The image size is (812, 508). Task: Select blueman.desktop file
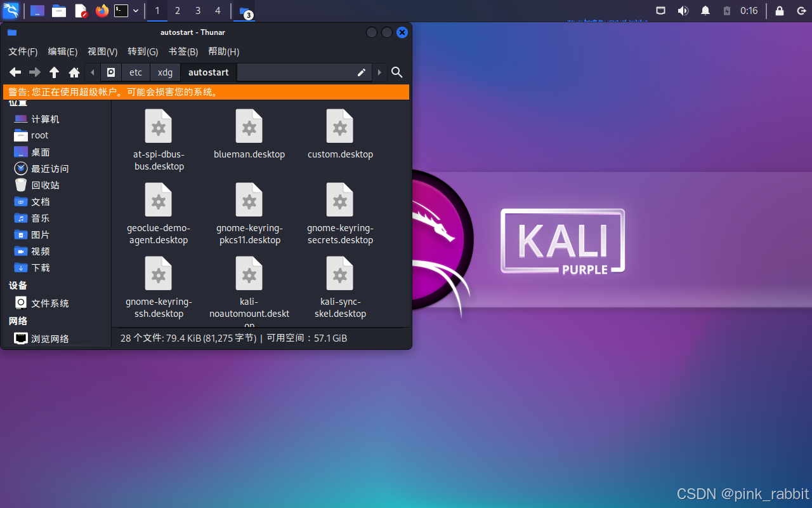(x=249, y=135)
